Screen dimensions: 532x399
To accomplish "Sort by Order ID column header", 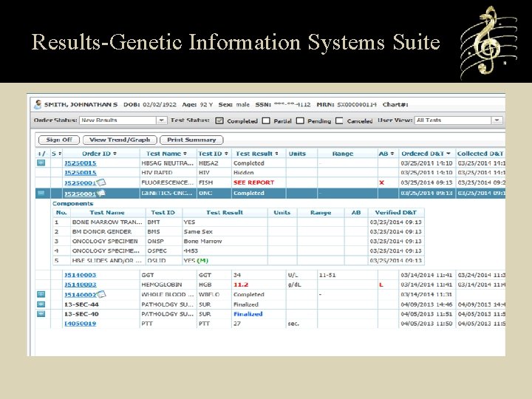I will pyautogui.click(x=99, y=154).
